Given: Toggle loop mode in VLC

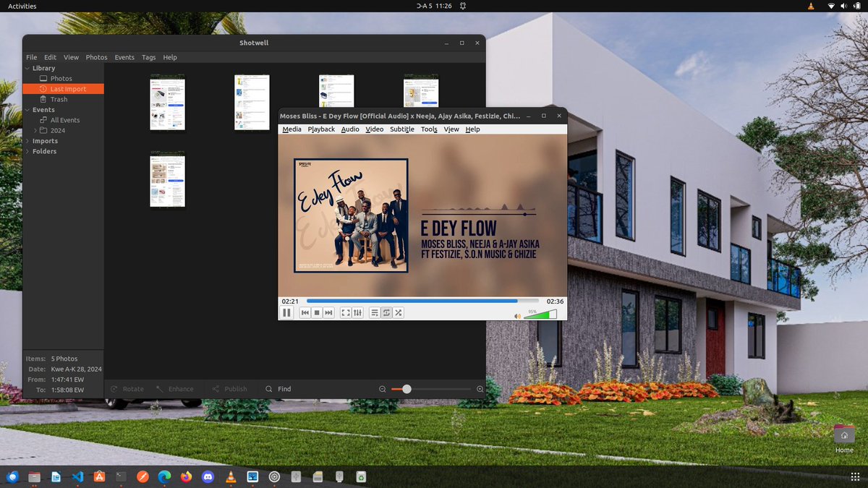Looking at the screenshot, I should (x=386, y=312).
